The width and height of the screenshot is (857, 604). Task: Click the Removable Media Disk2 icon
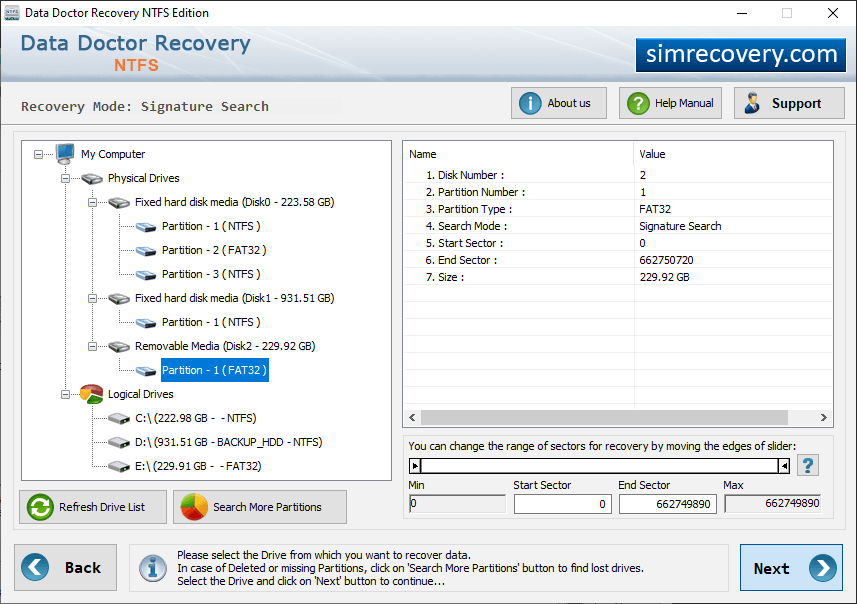pos(119,347)
